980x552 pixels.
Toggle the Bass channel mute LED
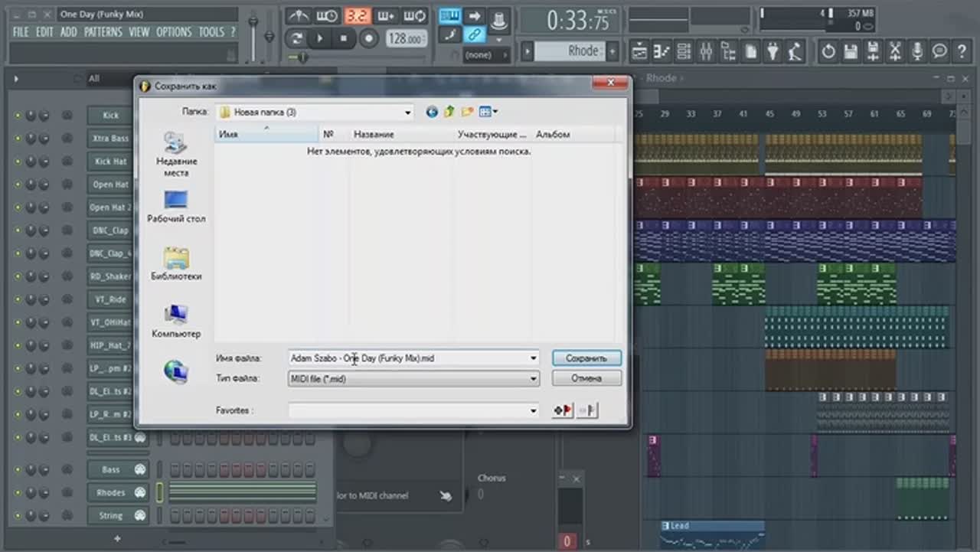pos(18,470)
